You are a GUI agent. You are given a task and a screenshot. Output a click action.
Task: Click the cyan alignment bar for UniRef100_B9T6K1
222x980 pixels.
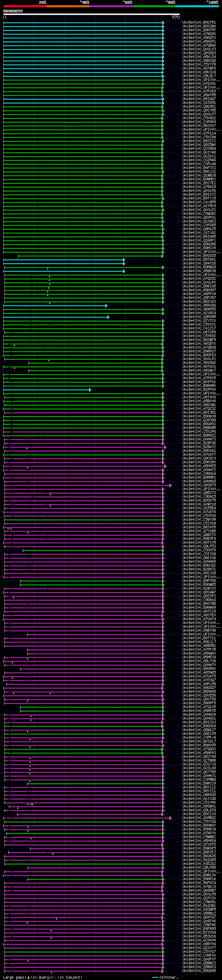click(x=64, y=260)
